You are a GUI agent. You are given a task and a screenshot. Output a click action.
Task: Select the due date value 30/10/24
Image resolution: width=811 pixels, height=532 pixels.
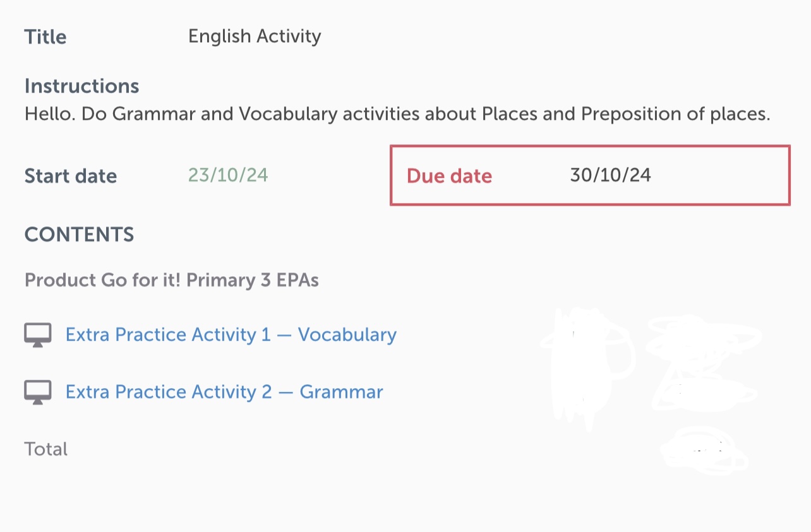[610, 175]
